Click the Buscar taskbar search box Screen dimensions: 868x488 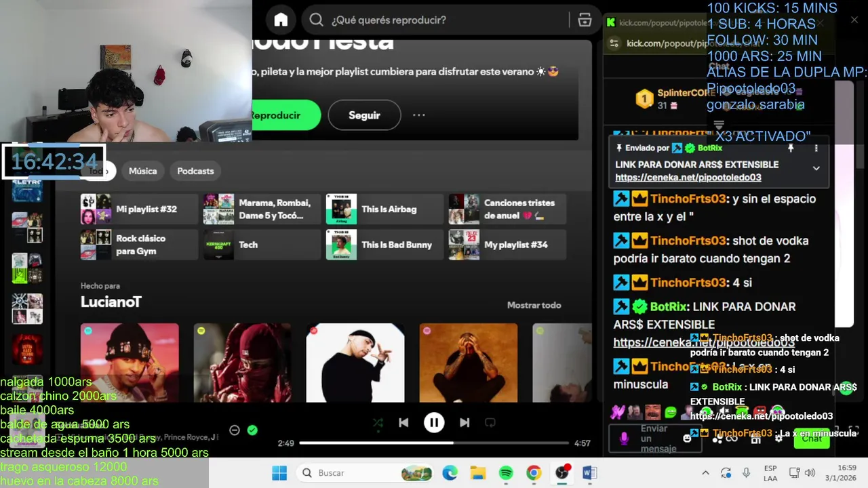pyautogui.click(x=363, y=473)
